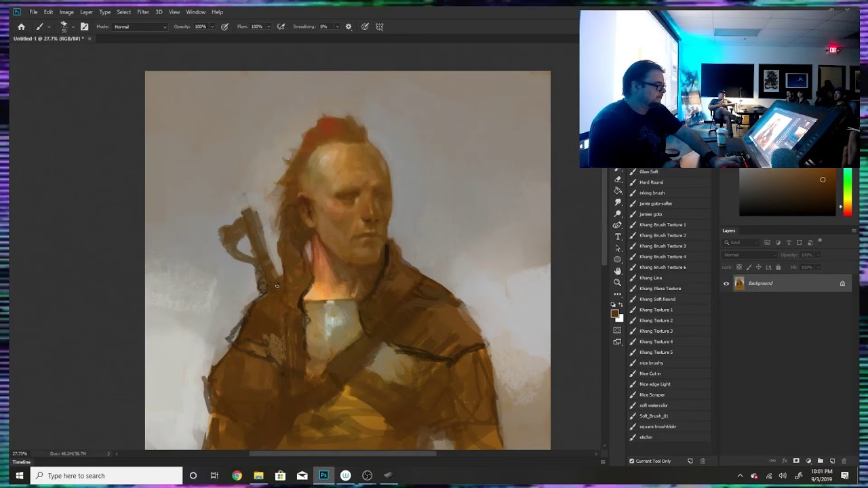The image size is (868, 488).
Task: Select the Zoom tool
Action: (x=618, y=282)
